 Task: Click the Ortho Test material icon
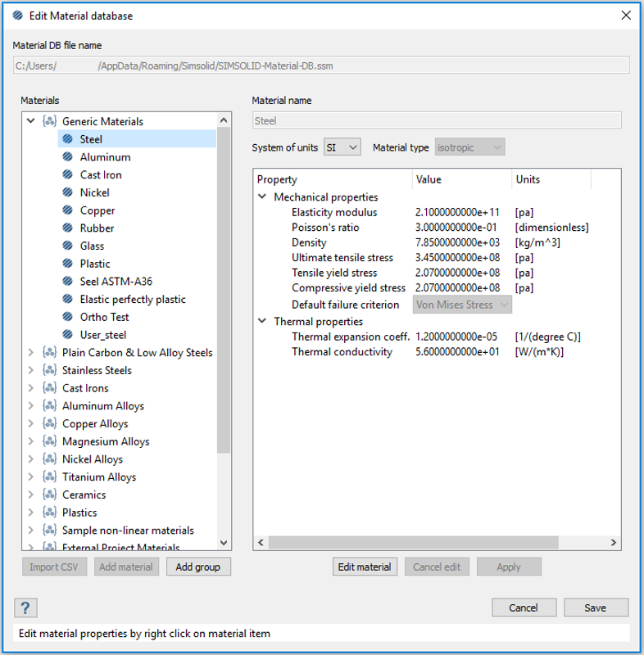click(67, 317)
